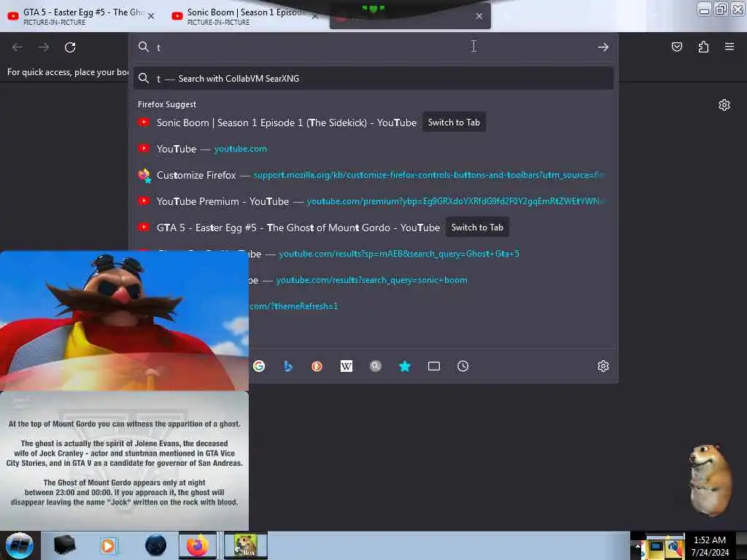Image resolution: width=747 pixels, height=560 pixels.
Task: Click the Eggman picture-in-picture video
Action: pyautogui.click(x=124, y=320)
